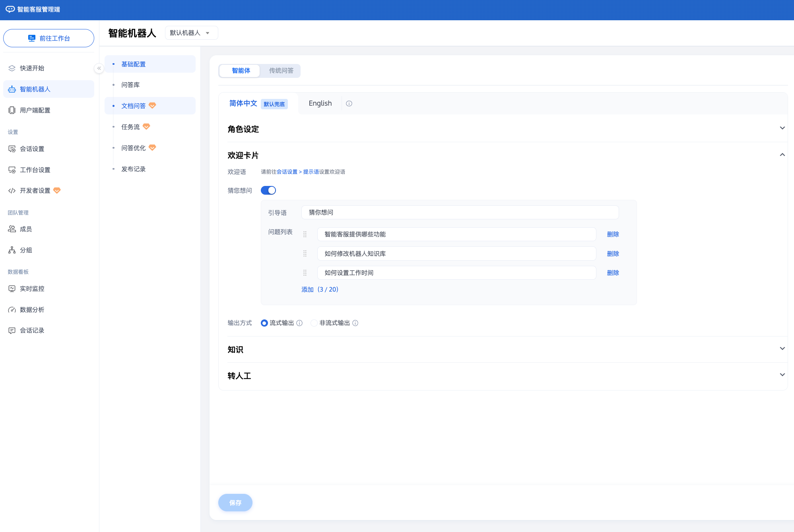Open 开发者设置 in sidebar
The height and width of the screenshot is (532, 794).
click(x=35, y=191)
